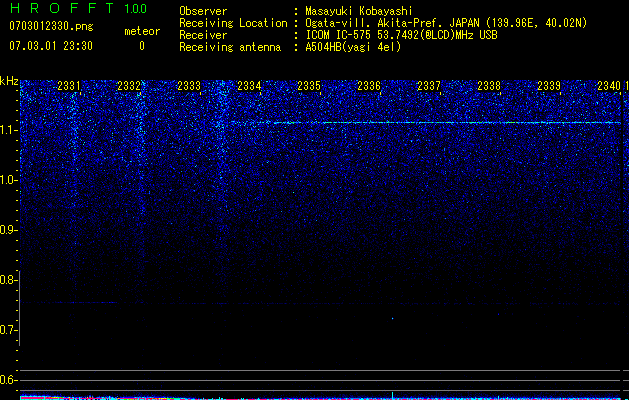Screen dimensions: 629x400
Task: Click the Ogata-vill. Akita-Pref. JAPAN location text
Action: point(446,23)
